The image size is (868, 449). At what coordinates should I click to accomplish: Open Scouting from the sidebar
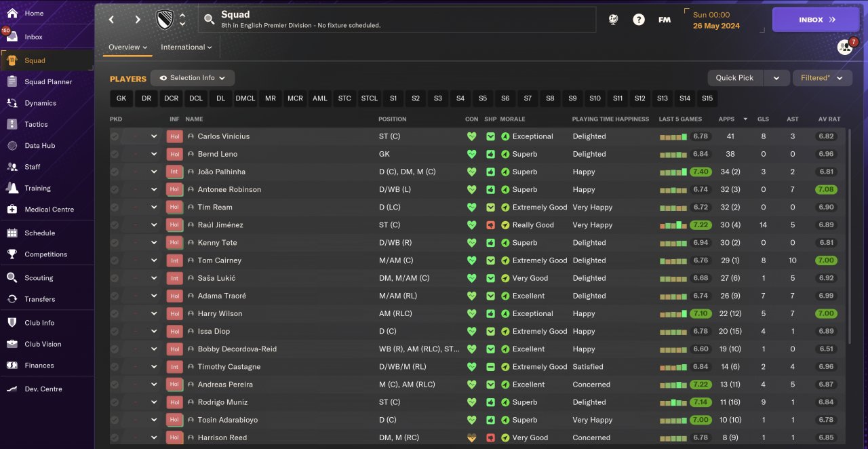click(x=39, y=278)
